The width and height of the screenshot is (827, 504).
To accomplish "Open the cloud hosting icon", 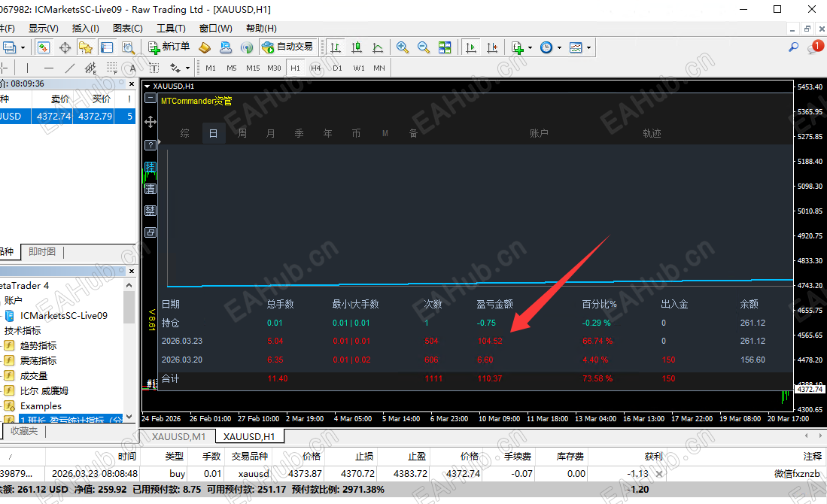I will (x=226, y=47).
